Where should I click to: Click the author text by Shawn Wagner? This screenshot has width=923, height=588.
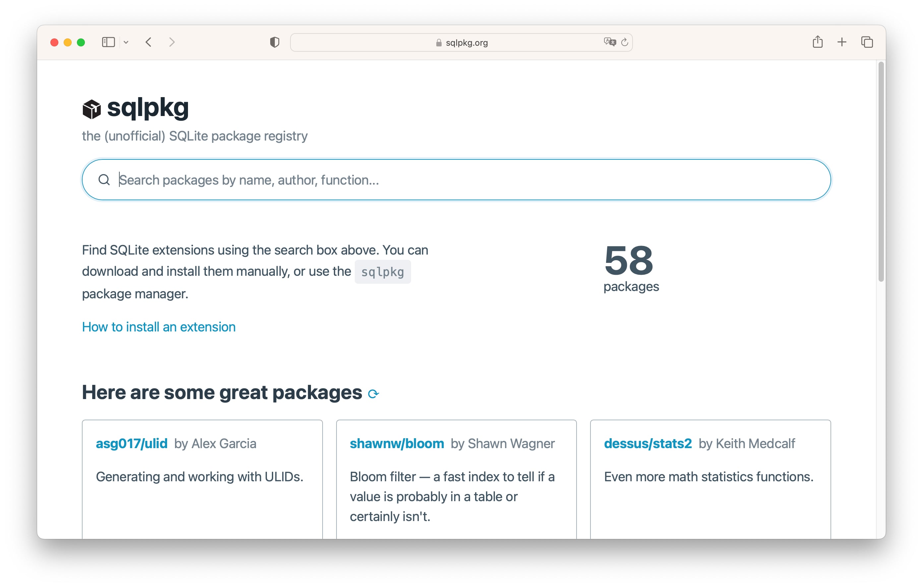tap(503, 443)
